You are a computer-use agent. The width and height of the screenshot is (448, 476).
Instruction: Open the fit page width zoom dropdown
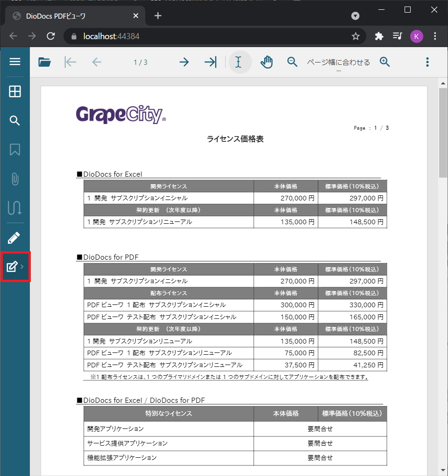(339, 62)
